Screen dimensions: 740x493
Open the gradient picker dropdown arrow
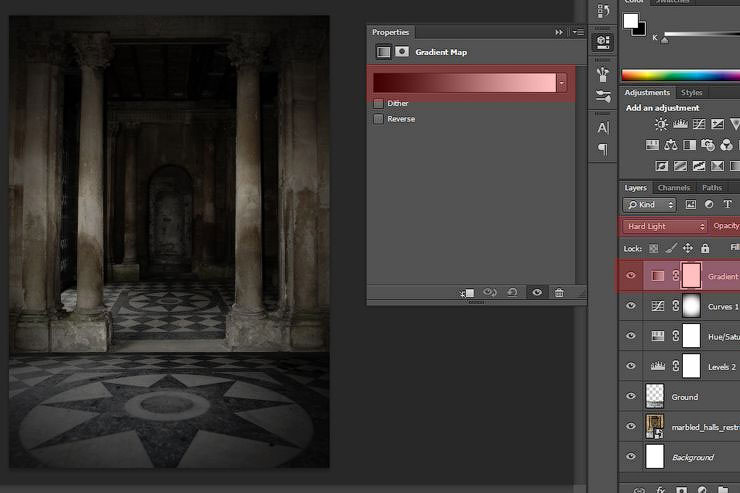562,82
